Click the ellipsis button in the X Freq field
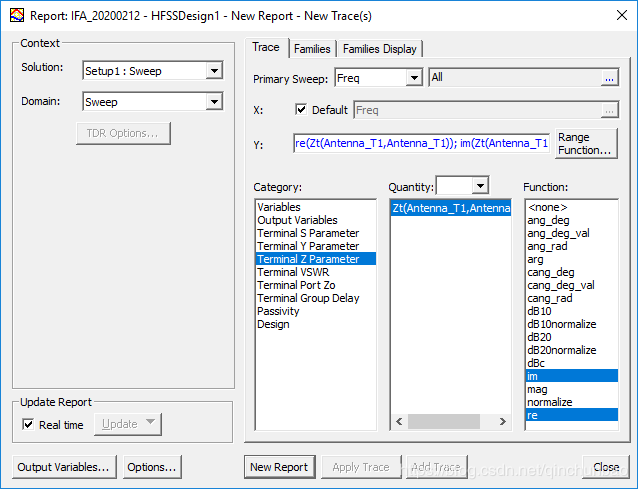638x489 pixels. [x=609, y=110]
